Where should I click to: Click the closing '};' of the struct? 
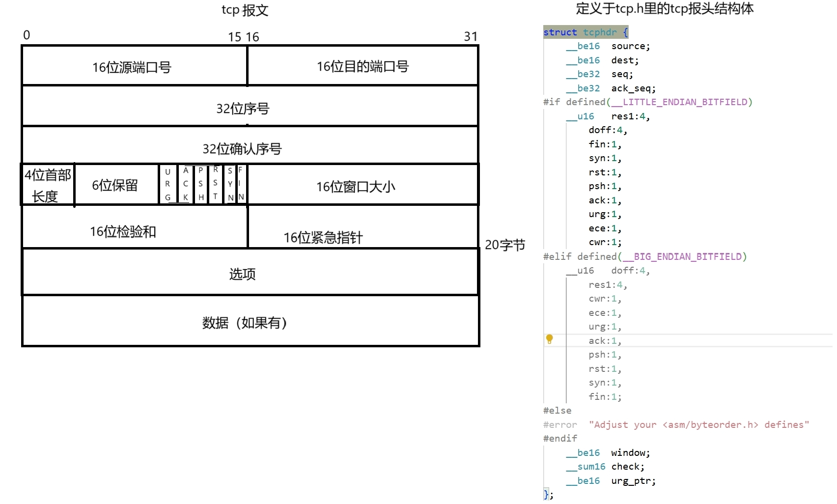548,494
